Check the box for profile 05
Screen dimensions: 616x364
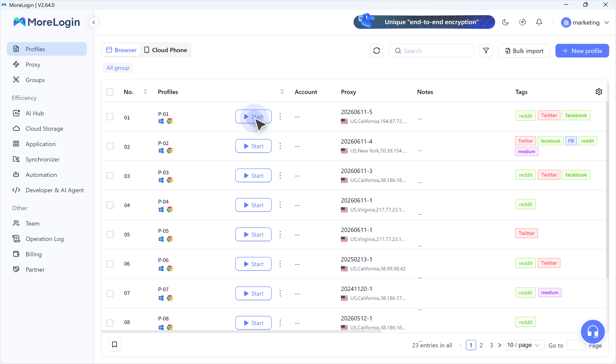pyautogui.click(x=110, y=235)
